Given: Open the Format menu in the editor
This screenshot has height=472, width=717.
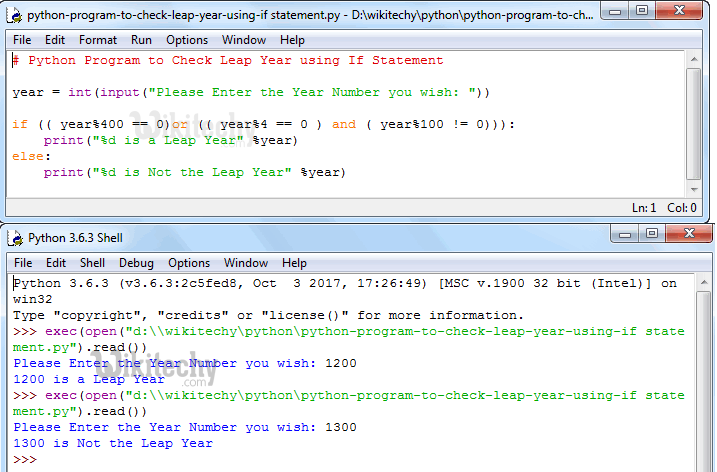Looking at the screenshot, I should (x=98, y=40).
